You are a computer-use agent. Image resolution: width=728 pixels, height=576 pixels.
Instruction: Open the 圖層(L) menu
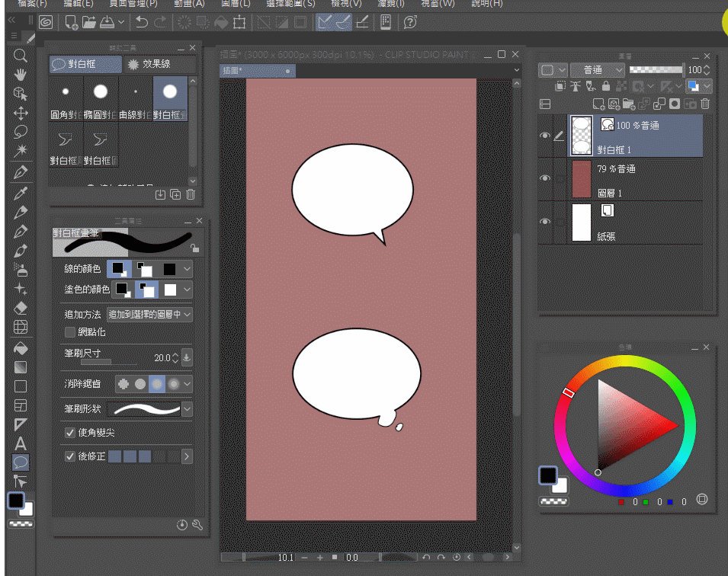point(235,4)
